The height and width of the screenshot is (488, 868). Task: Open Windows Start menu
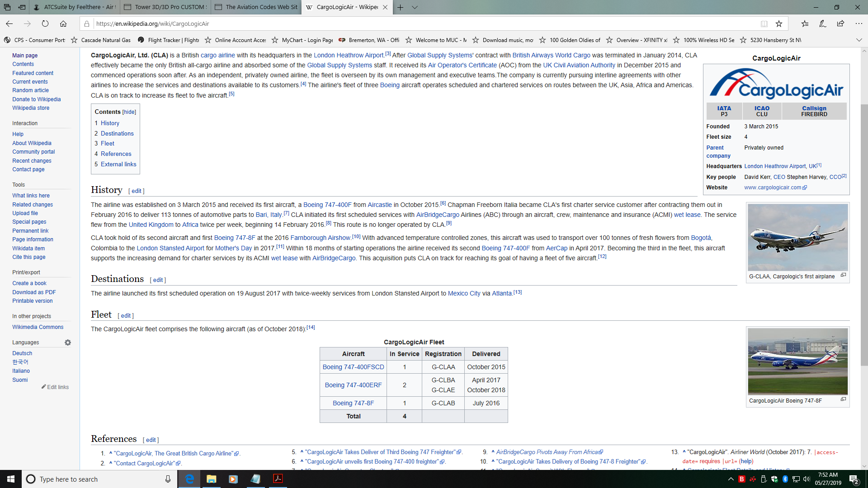click(11, 479)
